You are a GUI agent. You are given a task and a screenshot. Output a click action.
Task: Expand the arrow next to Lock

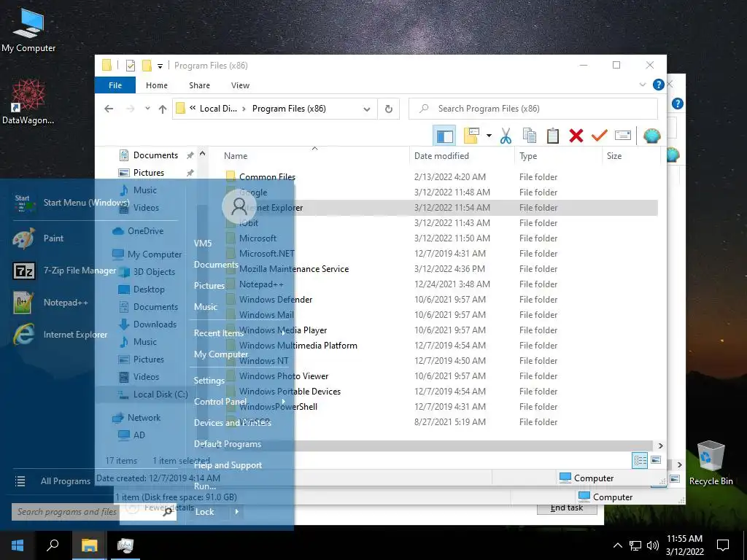(x=237, y=512)
